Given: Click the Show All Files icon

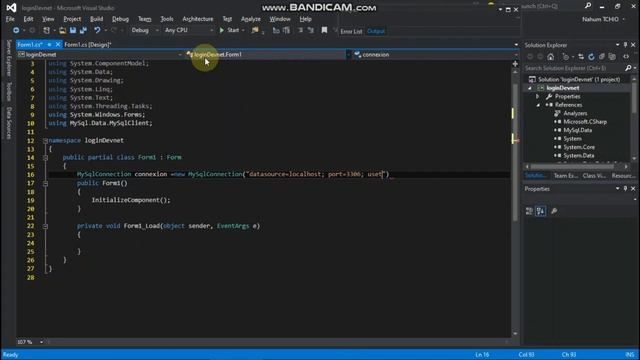Looking at the screenshot, I should click(612, 57).
